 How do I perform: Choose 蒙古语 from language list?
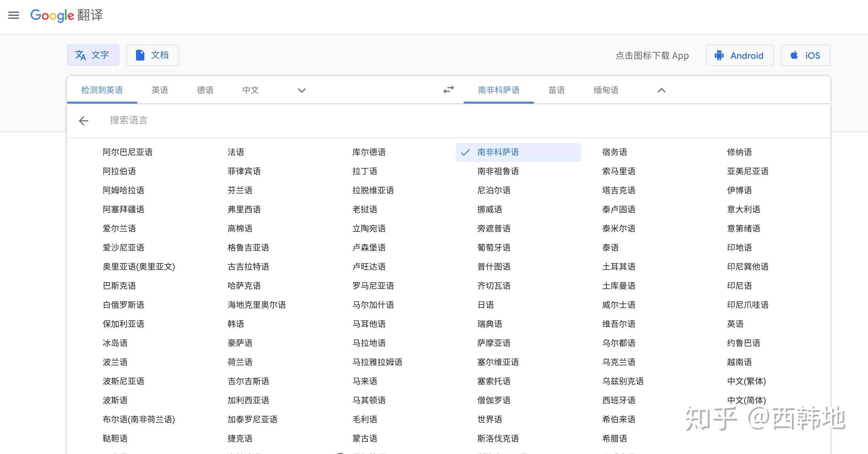point(365,438)
